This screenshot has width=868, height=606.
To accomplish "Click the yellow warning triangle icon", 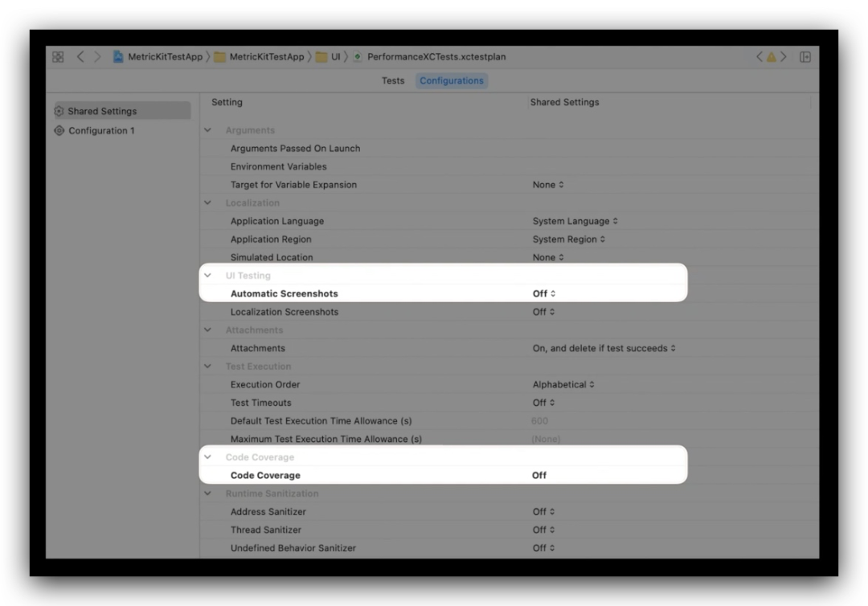I will [x=771, y=57].
